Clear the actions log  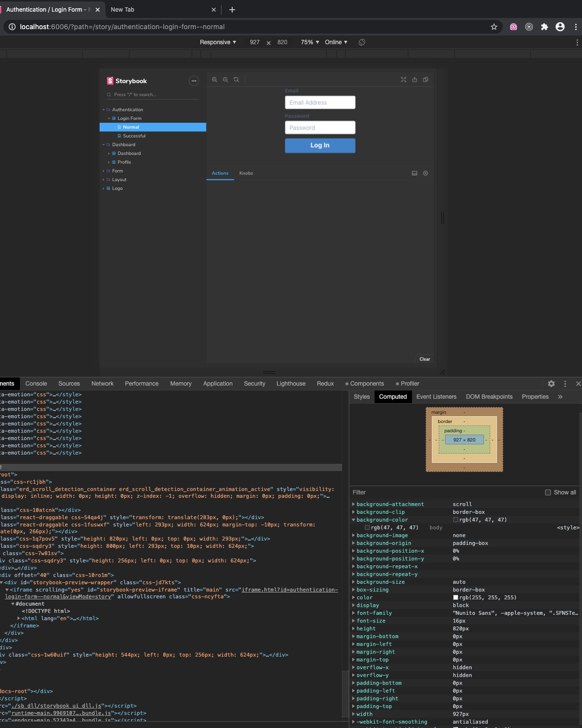425,359
